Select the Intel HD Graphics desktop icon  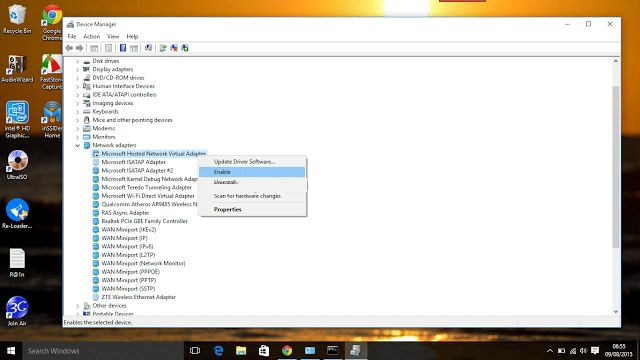(17, 120)
